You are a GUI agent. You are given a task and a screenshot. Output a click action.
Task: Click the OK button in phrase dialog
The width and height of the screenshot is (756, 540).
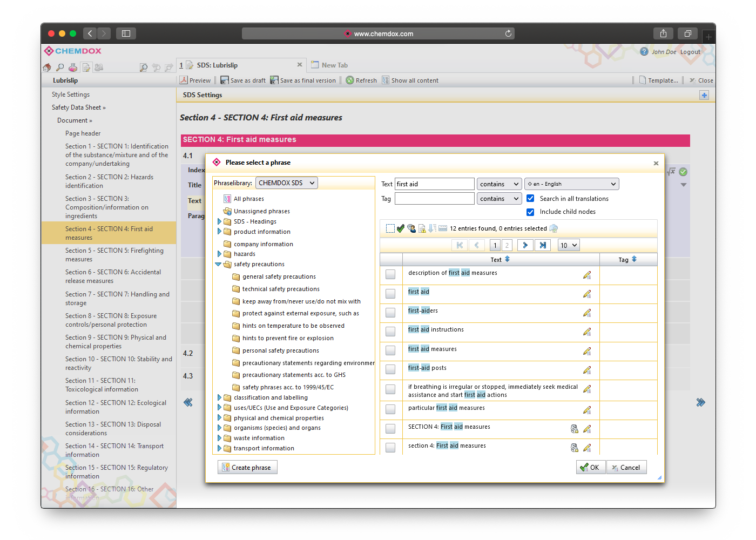(590, 468)
